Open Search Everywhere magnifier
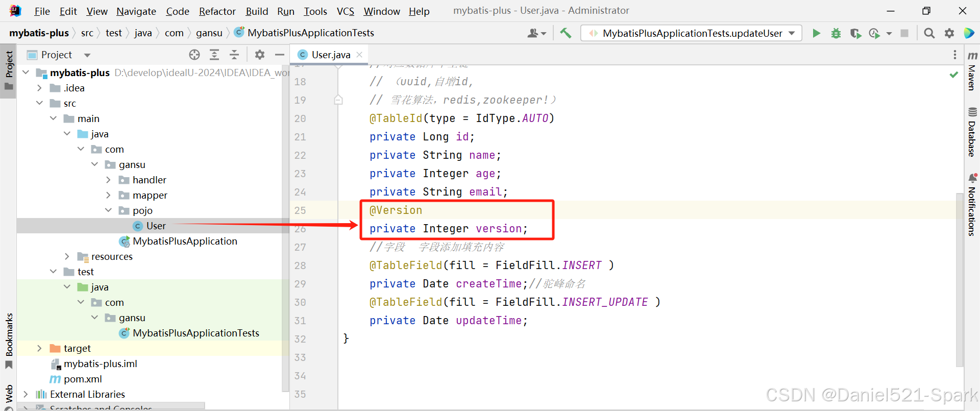The image size is (980, 411). point(929,33)
